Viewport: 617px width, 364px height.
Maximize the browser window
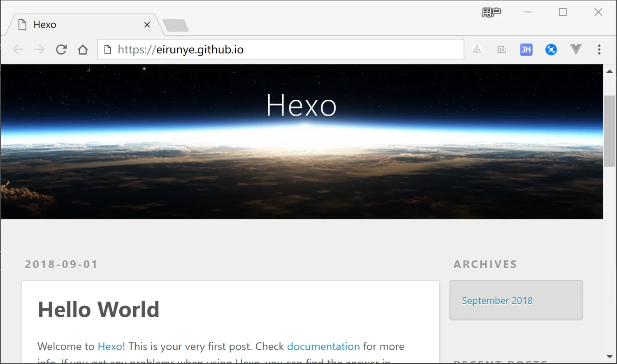pyautogui.click(x=563, y=12)
